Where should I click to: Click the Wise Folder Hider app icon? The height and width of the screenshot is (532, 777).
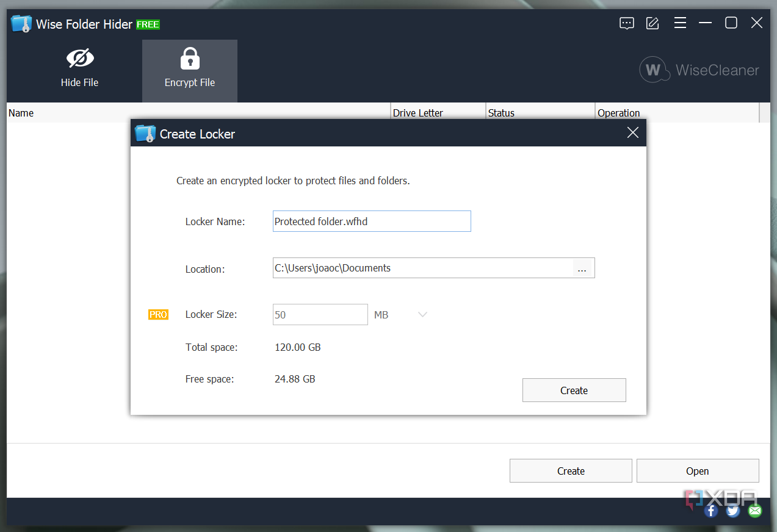(21, 24)
